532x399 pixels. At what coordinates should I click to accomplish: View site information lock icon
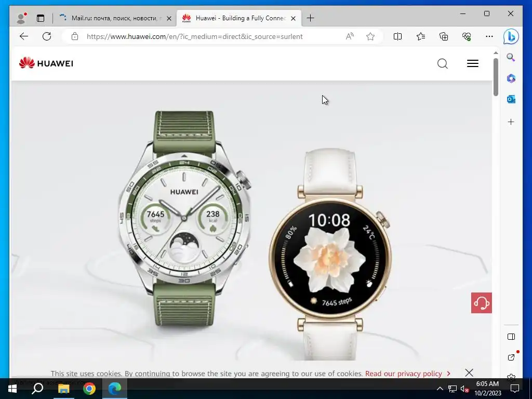click(x=75, y=36)
